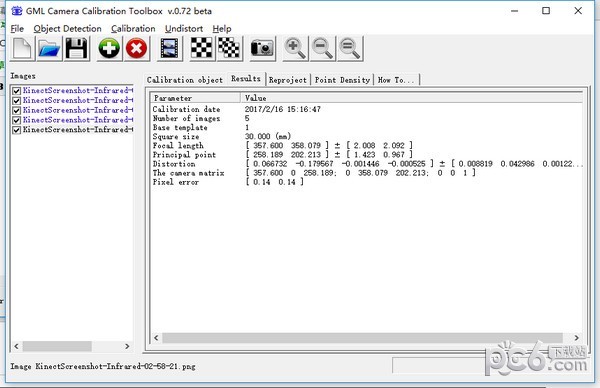Click the tilted checkerboard toolbar icon
The width and height of the screenshot is (600, 388).
(229, 49)
